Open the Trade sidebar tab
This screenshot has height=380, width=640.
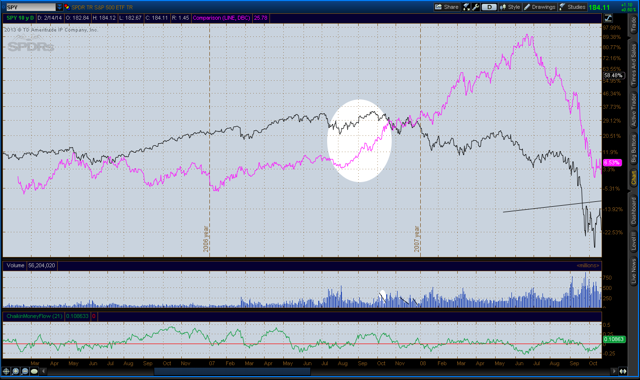(x=633, y=24)
